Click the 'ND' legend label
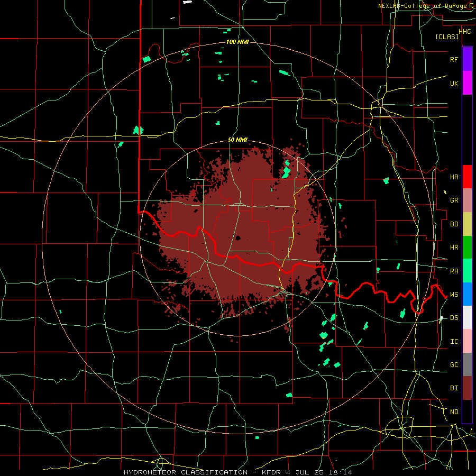476x476 pixels. 454,412
